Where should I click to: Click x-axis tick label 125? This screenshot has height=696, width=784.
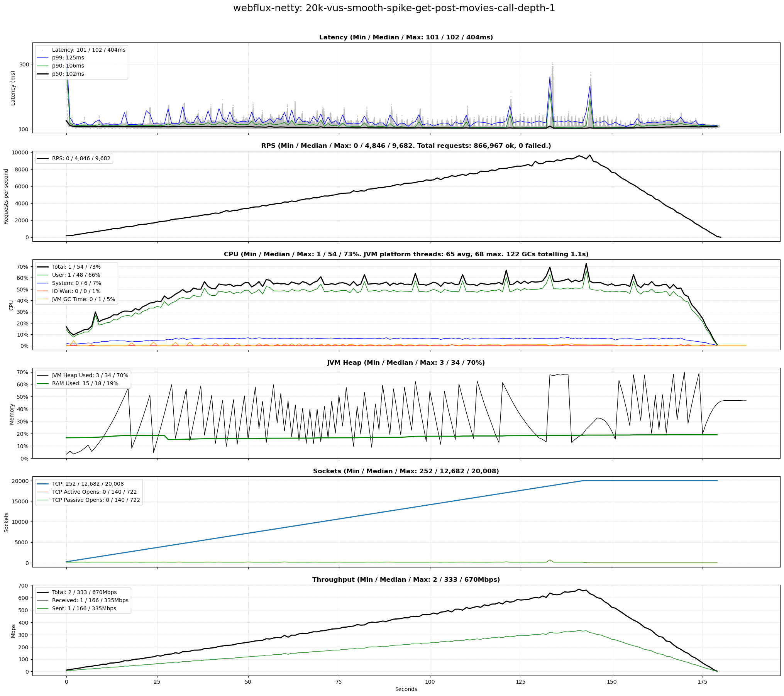tap(521, 682)
